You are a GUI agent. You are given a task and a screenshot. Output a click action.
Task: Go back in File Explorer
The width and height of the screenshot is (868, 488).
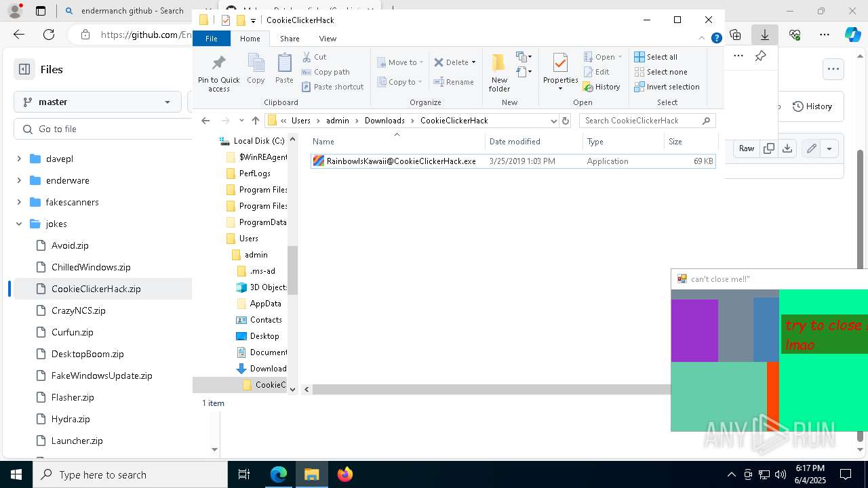click(x=205, y=121)
